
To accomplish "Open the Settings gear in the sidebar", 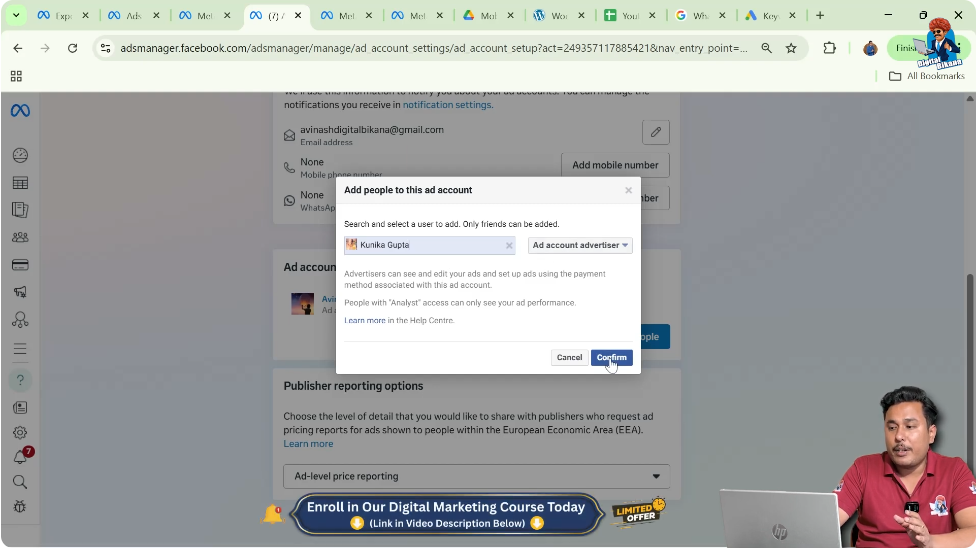I will coord(20,432).
